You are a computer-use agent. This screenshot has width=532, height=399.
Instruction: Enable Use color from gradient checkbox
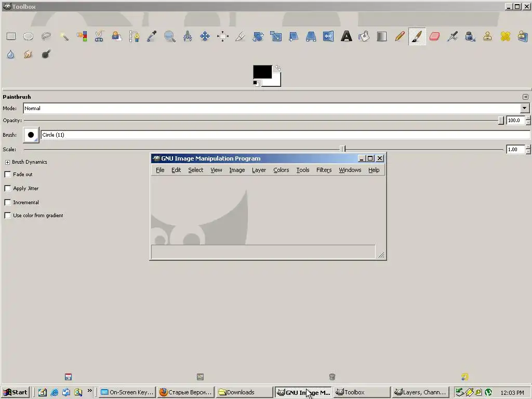tap(7, 216)
